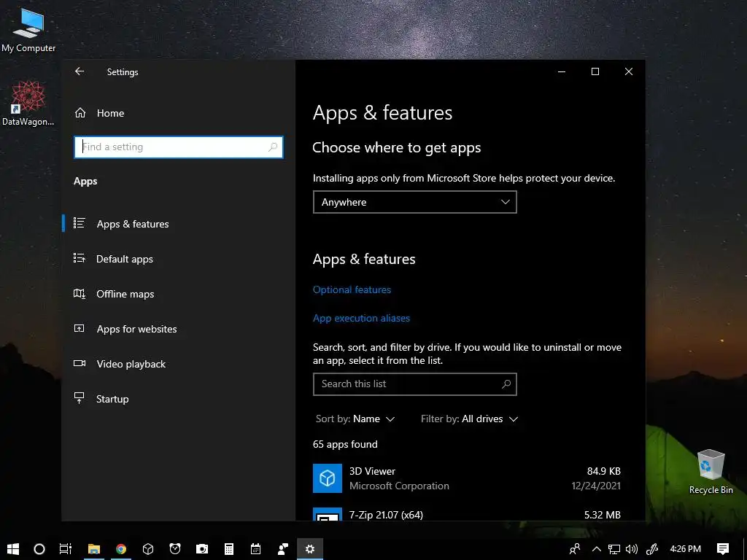
Task: Open the Feedback Hub taskbar icon
Action: pyautogui.click(x=283, y=549)
